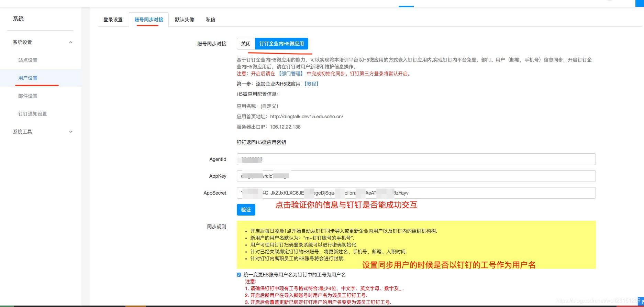Select 关闭 for account sync

click(246, 44)
